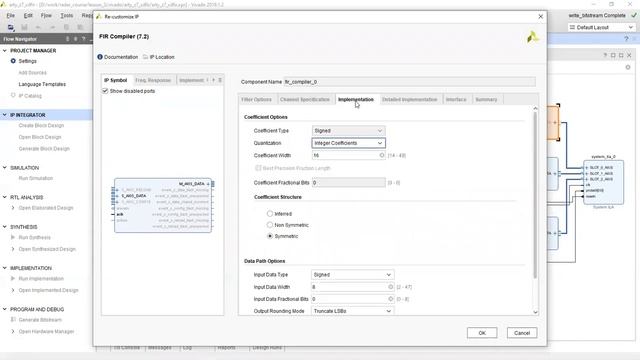Viewport: 640px width, 360px height.
Task: Click the Flow Navigator collapse-all icon
Action: tap(68, 39)
